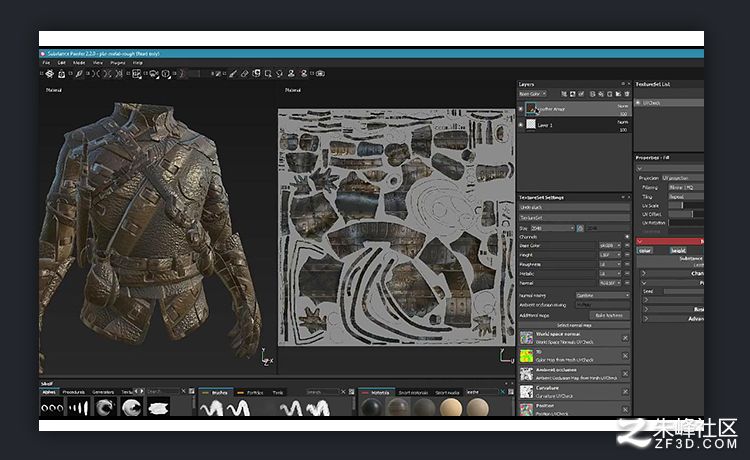The image size is (750, 460).
Task: Remove the World space normal map
Action: click(x=625, y=338)
